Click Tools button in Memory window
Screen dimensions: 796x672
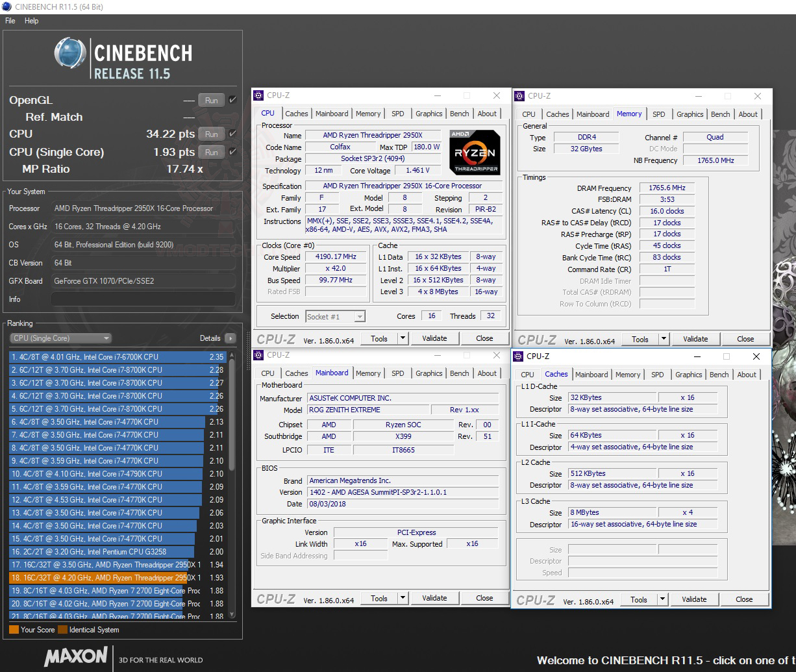[x=640, y=339]
